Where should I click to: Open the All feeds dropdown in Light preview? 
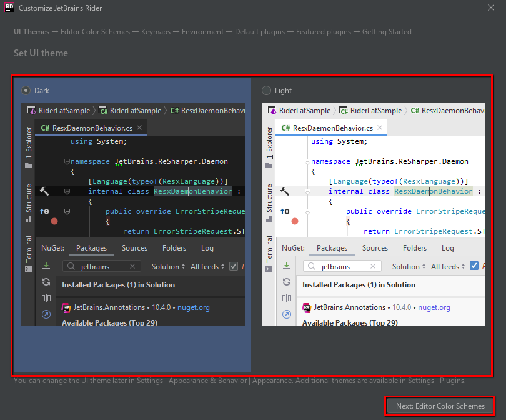[x=447, y=267]
